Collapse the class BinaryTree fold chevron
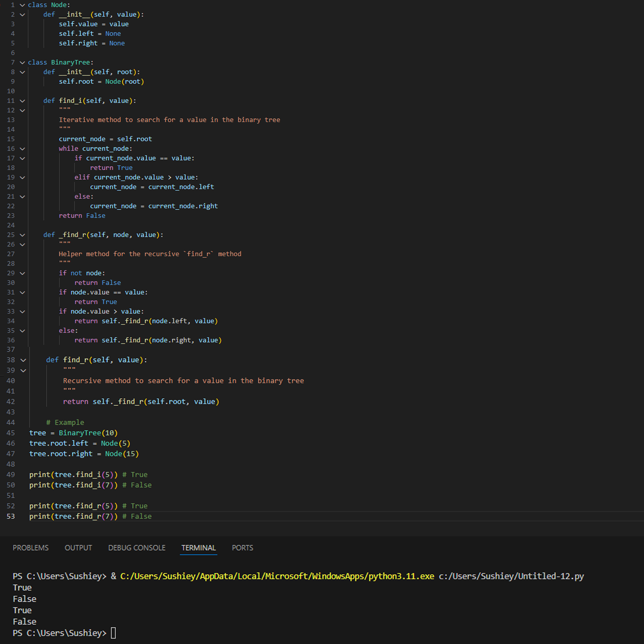Screen dimensions: 644x644 click(x=22, y=63)
